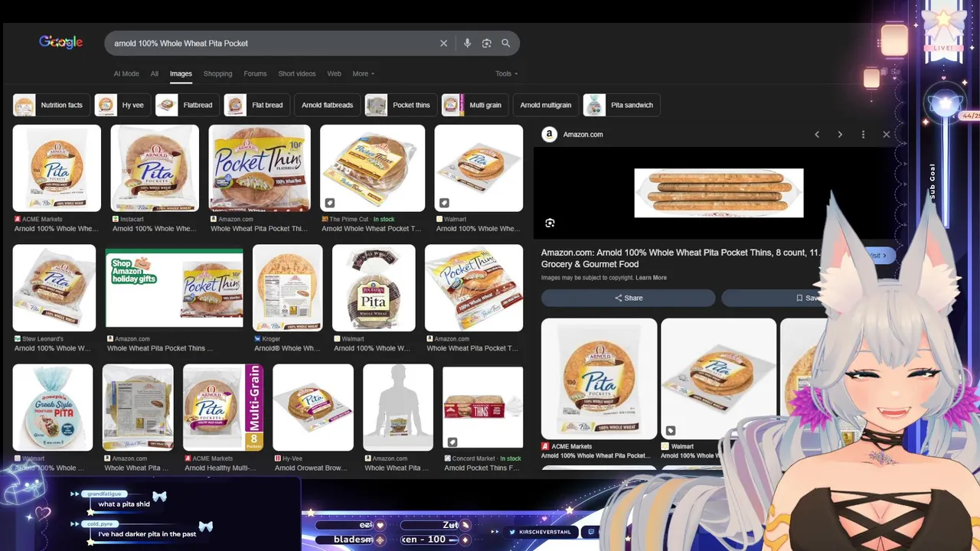The width and height of the screenshot is (980, 551).
Task: Open ACME Markets related image in preview panel
Action: (x=599, y=379)
